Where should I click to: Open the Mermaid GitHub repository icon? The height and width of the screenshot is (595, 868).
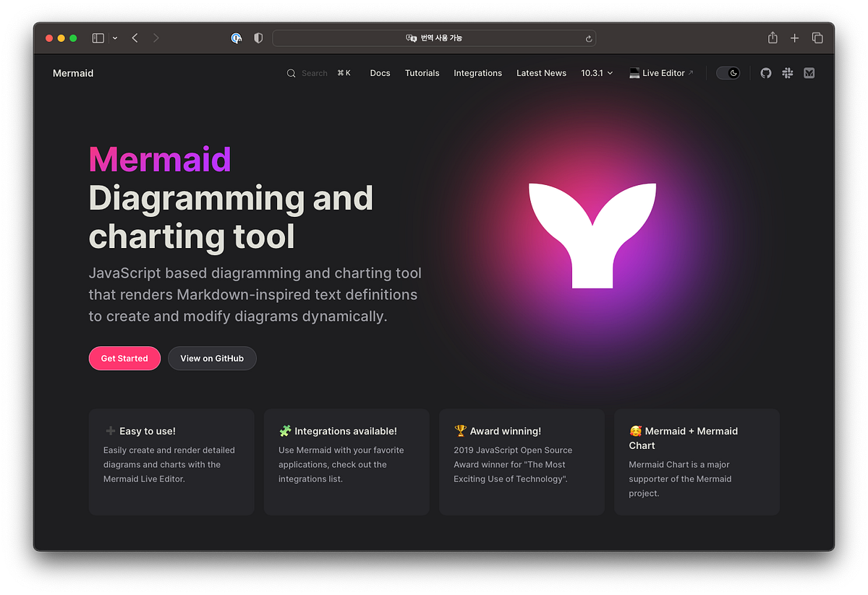[x=766, y=73]
